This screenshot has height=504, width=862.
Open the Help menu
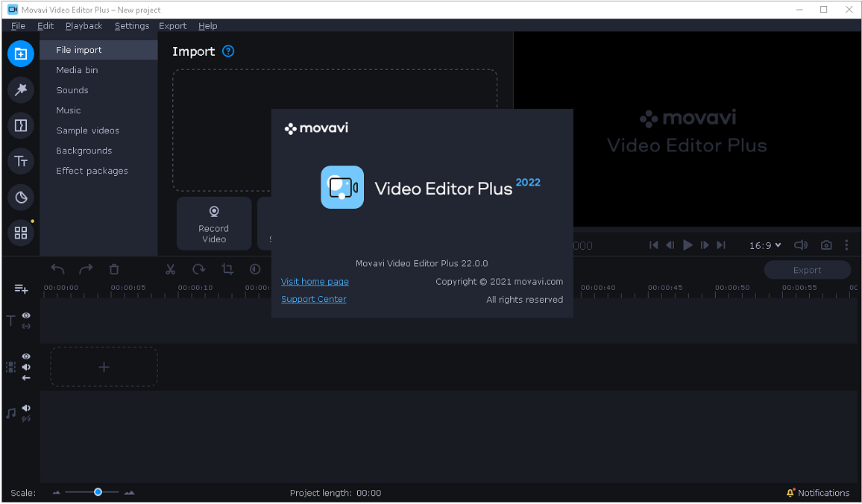(208, 26)
